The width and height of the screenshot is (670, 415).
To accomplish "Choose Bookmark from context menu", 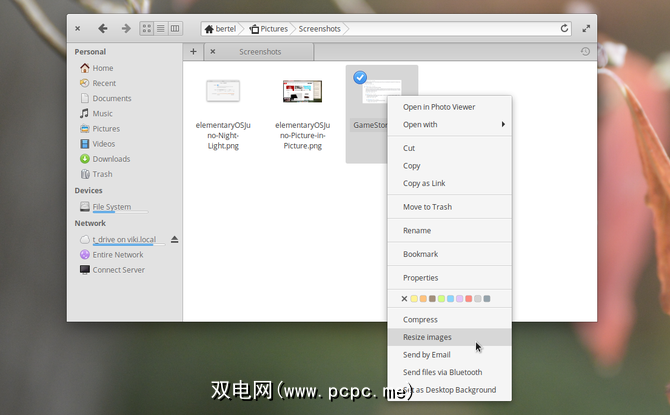I will pos(450,254).
